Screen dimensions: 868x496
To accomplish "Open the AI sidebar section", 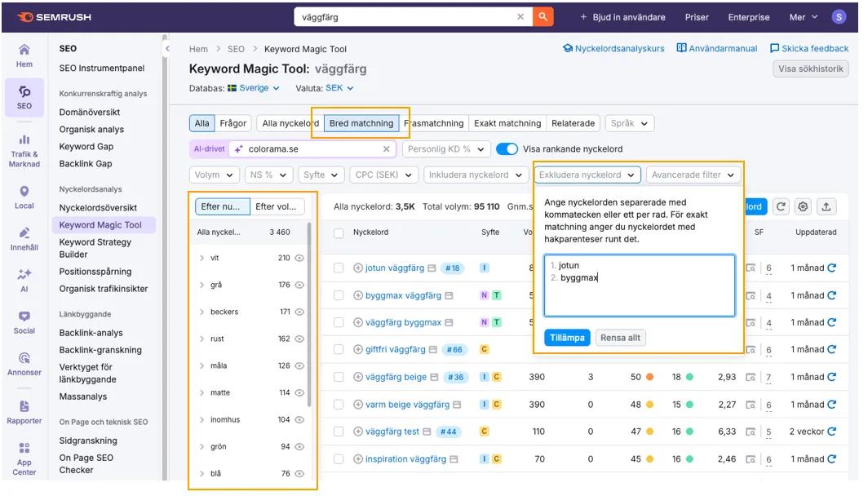I will tap(24, 281).
